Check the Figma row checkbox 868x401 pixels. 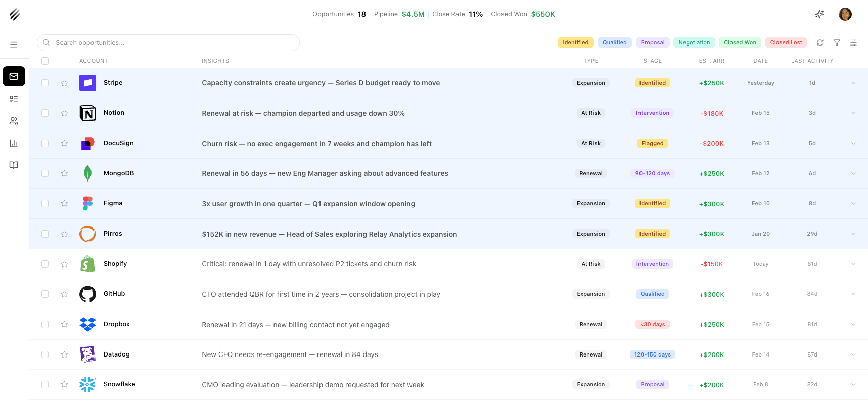tap(45, 203)
